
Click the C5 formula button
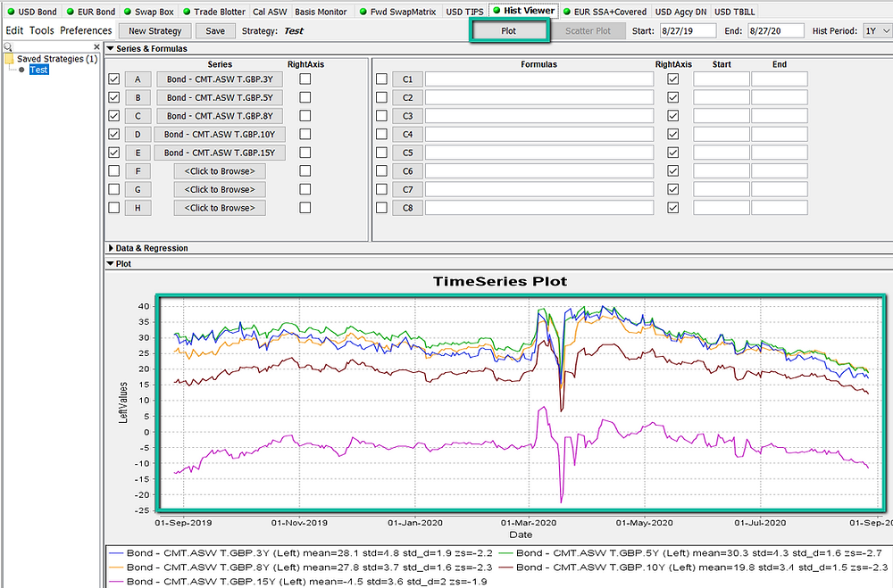pos(408,153)
